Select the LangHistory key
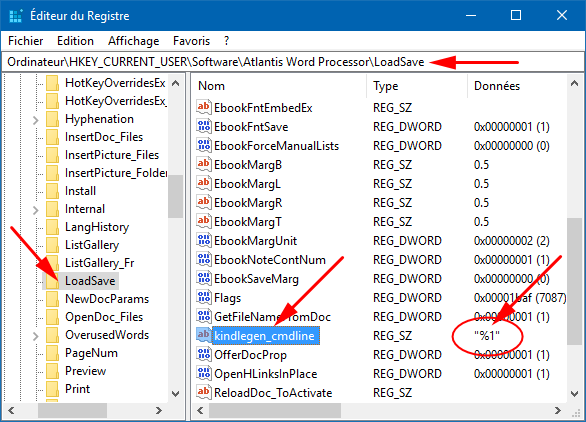586x422 pixels. (x=97, y=227)
